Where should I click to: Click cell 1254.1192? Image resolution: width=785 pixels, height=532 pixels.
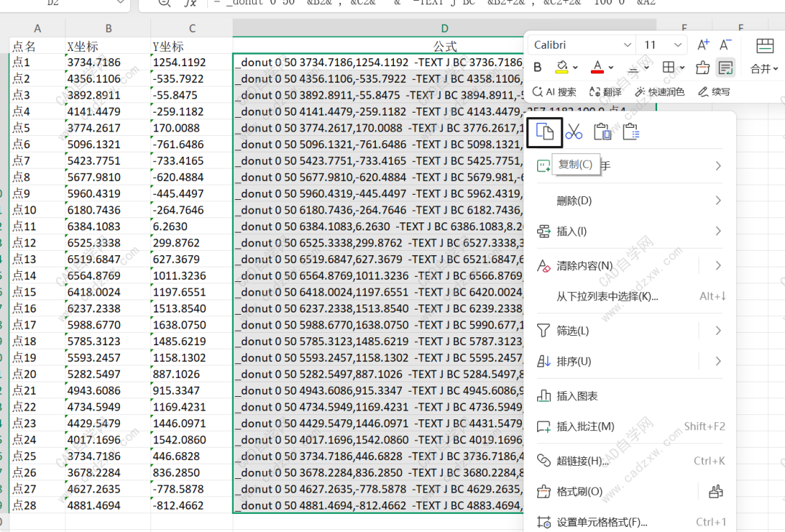192,63
